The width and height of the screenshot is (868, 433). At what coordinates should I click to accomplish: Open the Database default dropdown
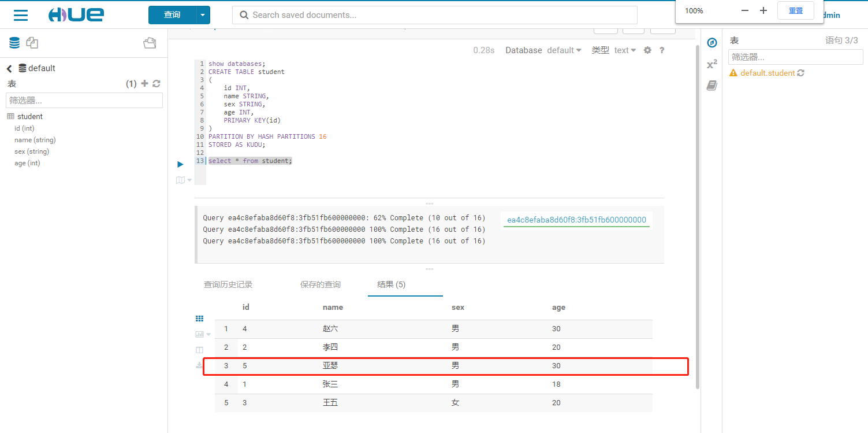[564, 50]
